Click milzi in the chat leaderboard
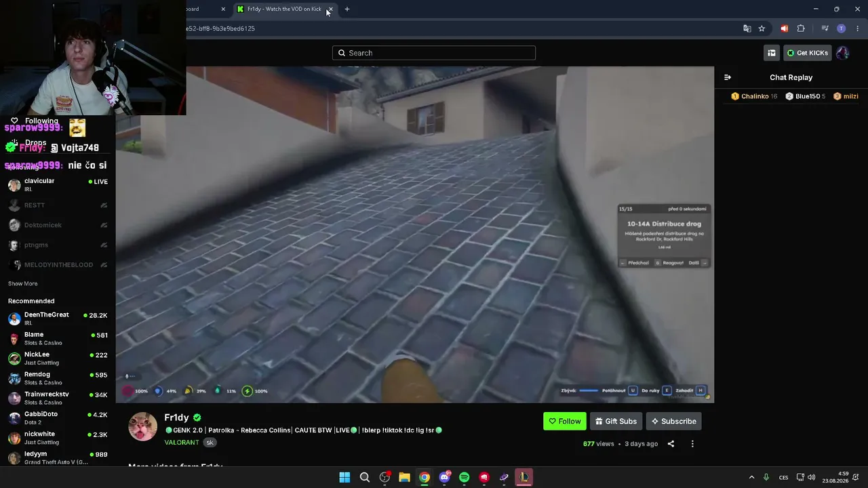 coord(846,96)
